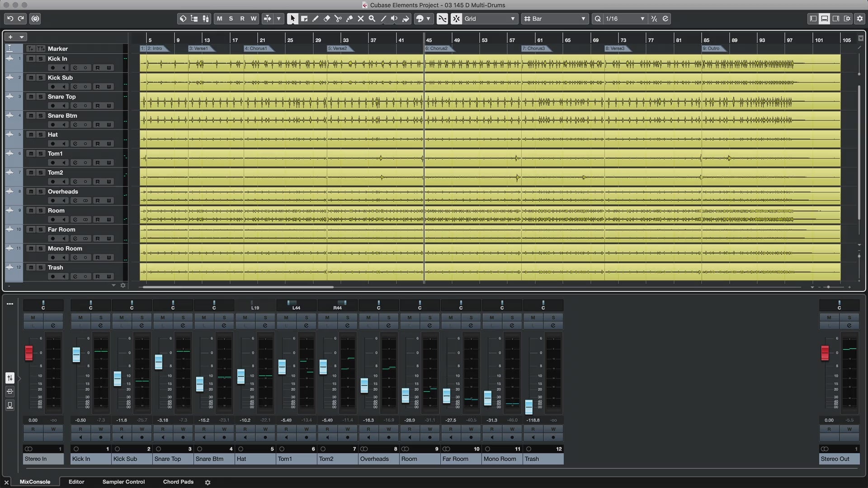Select the Line tool
The image size is (868, 488).
click(383, 19)
